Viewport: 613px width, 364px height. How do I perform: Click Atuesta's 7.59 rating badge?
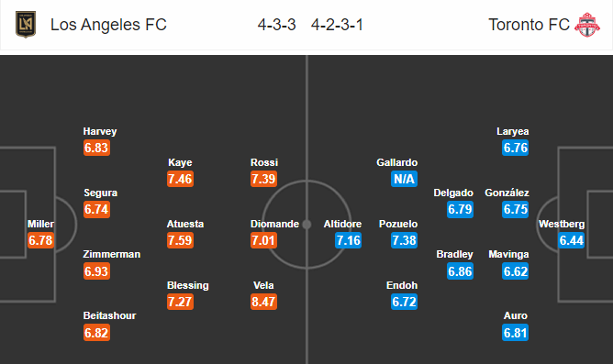pos(180,240)
